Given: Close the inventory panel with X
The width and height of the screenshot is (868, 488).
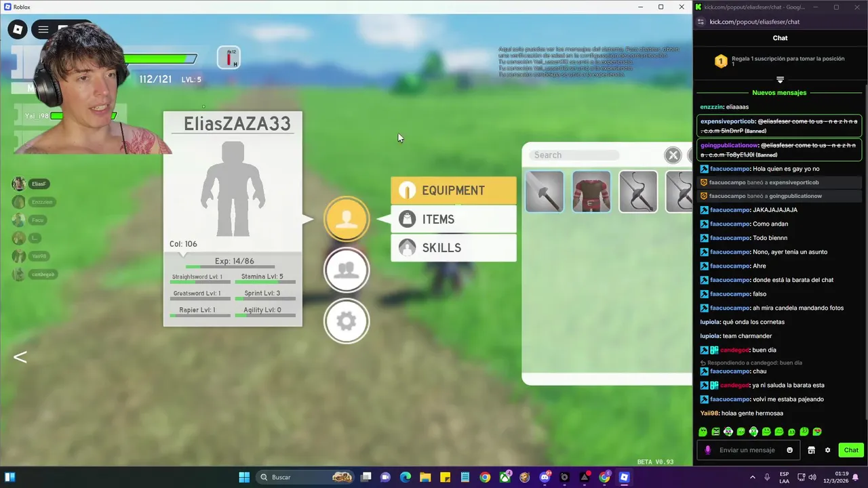Looking at the screenshot, I should coord(673,155).
